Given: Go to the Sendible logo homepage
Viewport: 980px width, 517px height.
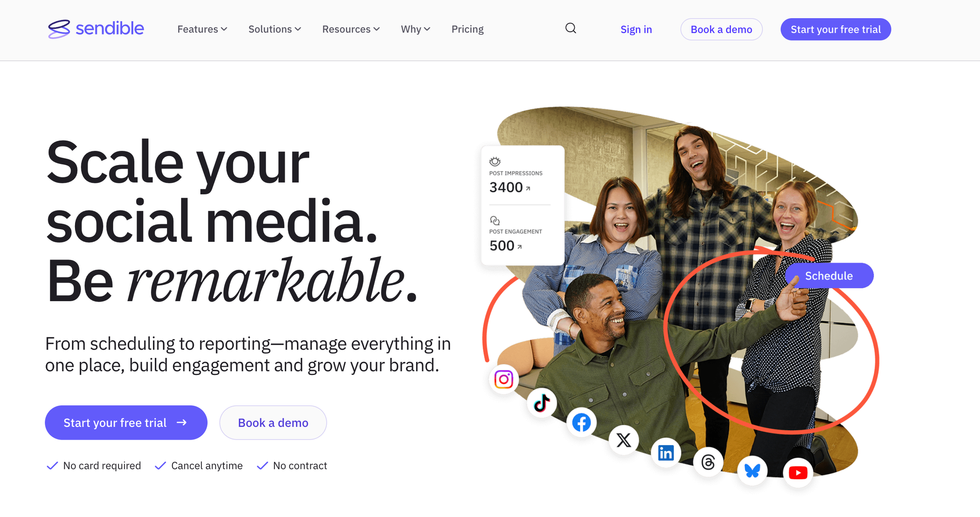Looking at the screenshot, I should (x=96, y=29).
